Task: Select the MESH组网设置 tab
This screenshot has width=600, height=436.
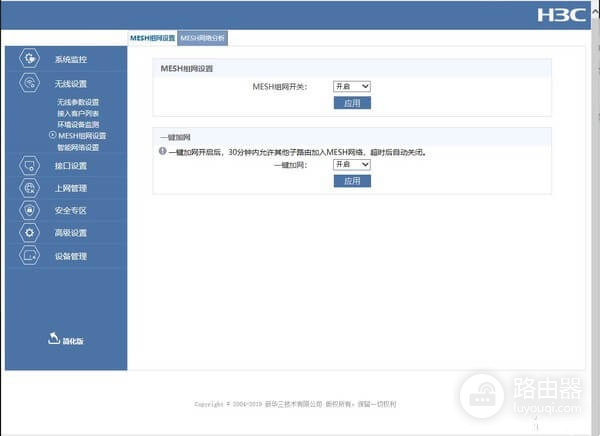Action: (x=153, y=37)
